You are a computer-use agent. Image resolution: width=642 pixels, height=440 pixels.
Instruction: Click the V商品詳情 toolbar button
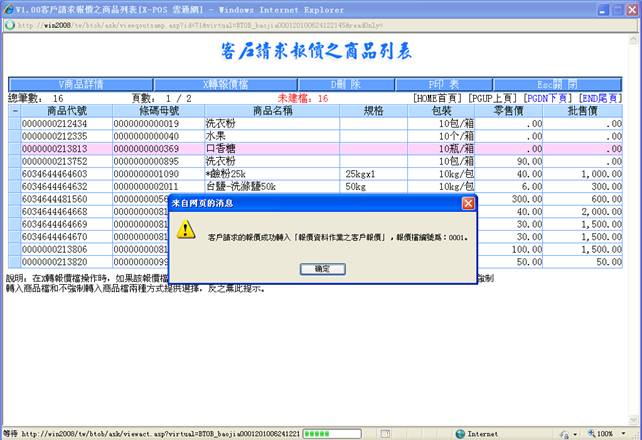tap(82, 84)
